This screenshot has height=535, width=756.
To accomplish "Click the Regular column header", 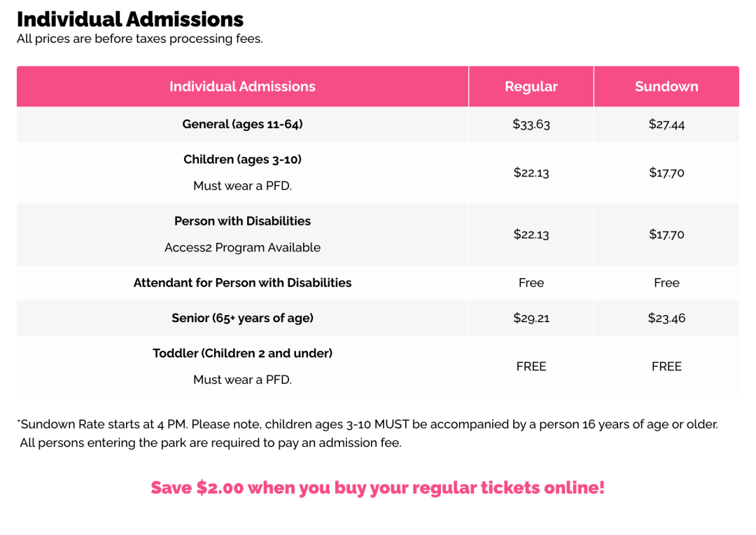I will (531, 86).
